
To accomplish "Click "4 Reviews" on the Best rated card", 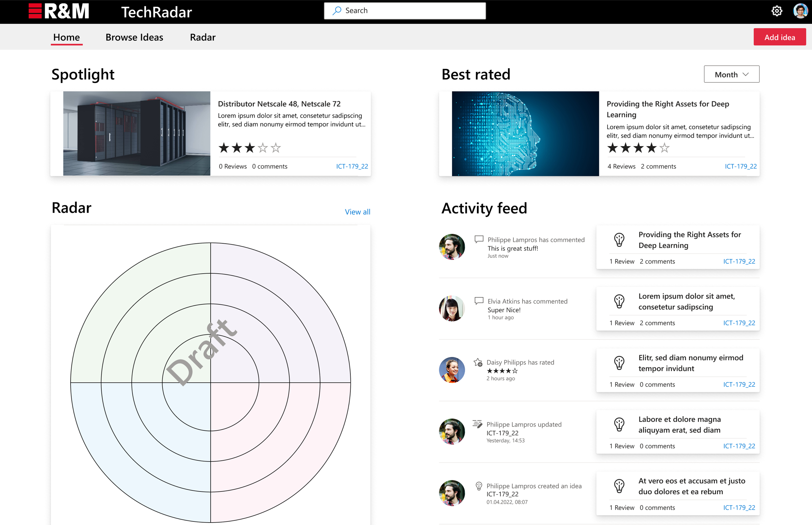I will (x=621, y=166).
